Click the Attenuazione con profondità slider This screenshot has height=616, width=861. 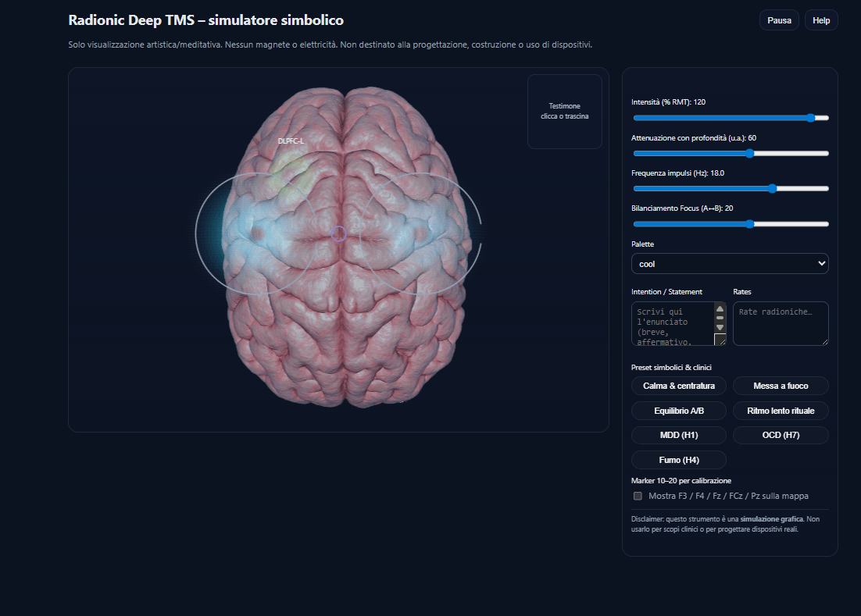(x=730, y=154)
